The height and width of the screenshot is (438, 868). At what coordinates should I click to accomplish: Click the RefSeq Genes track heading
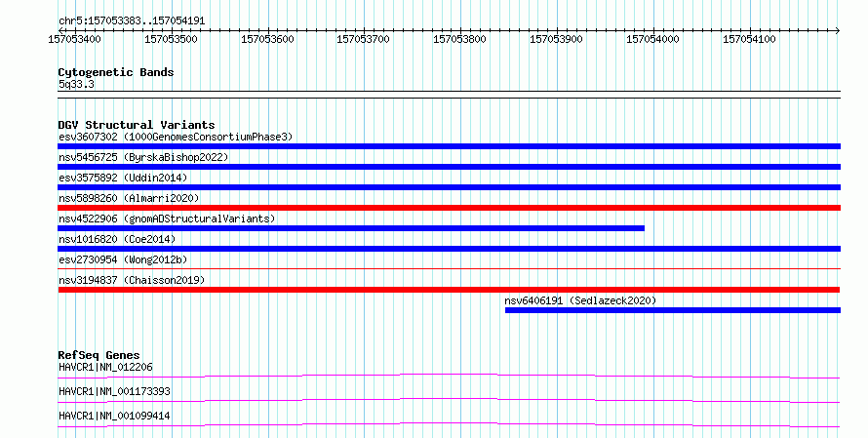(x=99, y=355)
